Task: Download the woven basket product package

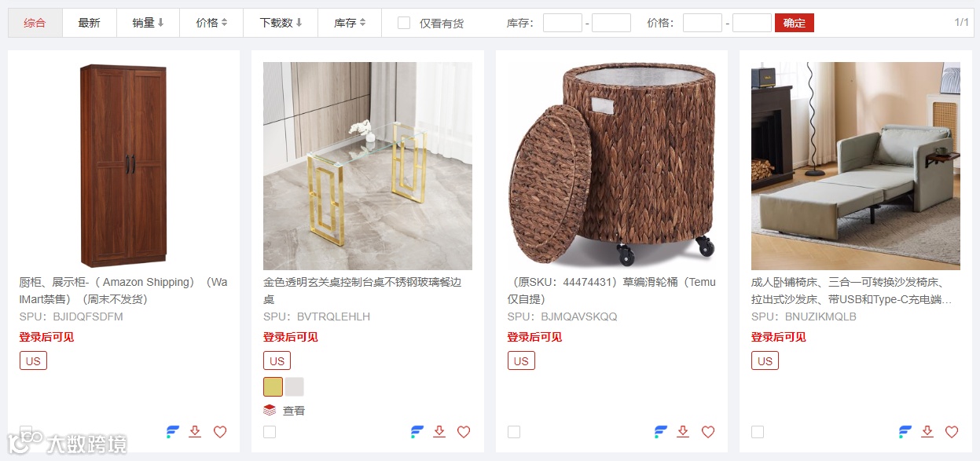Action: (x=684, y=431)
